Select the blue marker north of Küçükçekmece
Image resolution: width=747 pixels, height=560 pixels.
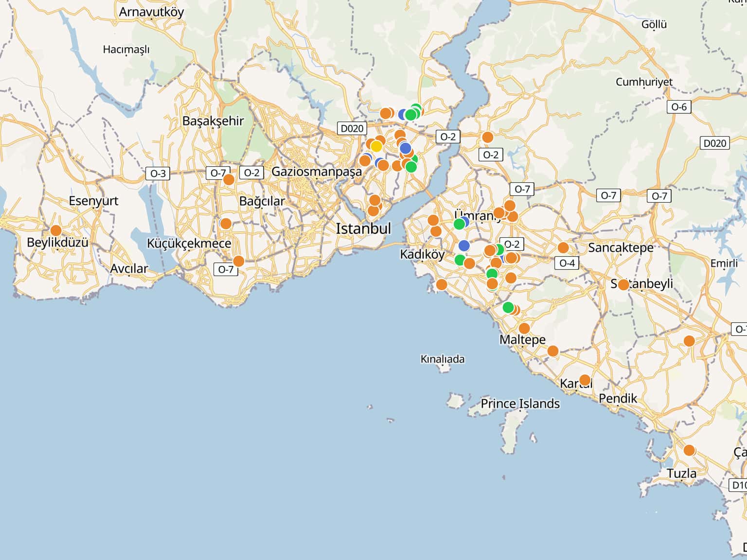[x=225, y=223]
